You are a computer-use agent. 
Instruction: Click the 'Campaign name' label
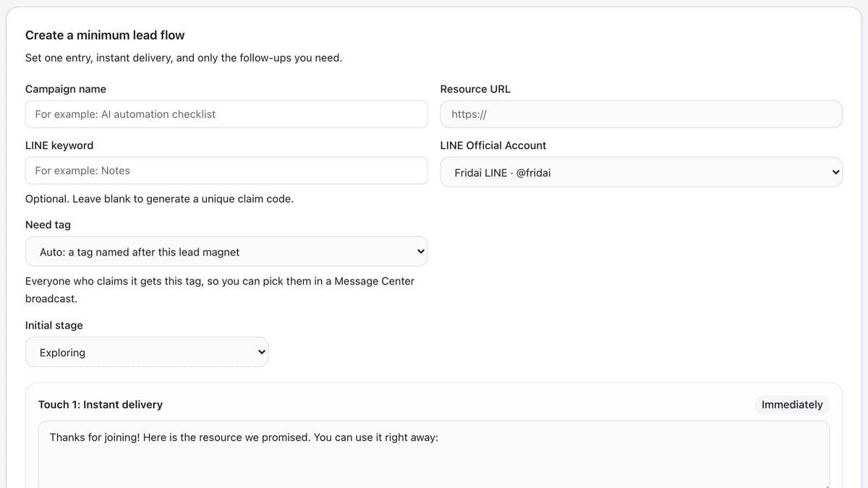coord(66,89)
